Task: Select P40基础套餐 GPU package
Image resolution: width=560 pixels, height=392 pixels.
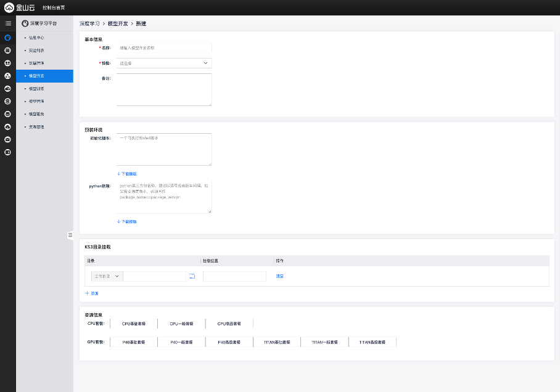Action: pos(134,342)
